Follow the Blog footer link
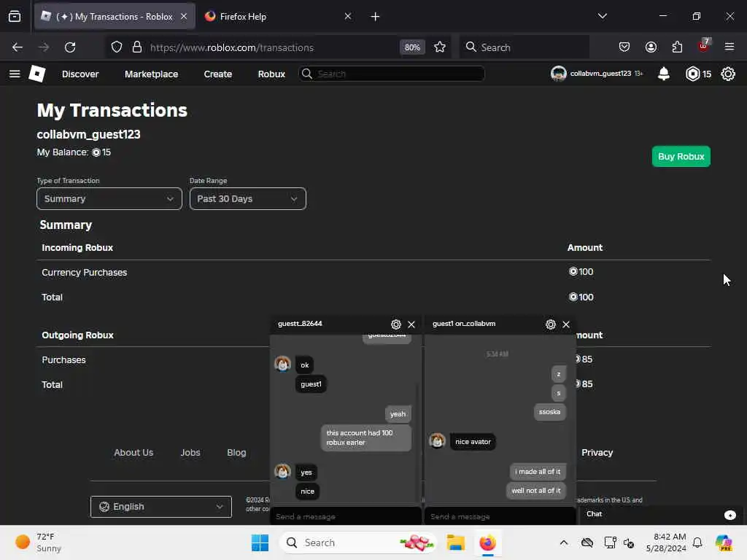The height and width of the screenshot is (560, 747). point(236,453)
